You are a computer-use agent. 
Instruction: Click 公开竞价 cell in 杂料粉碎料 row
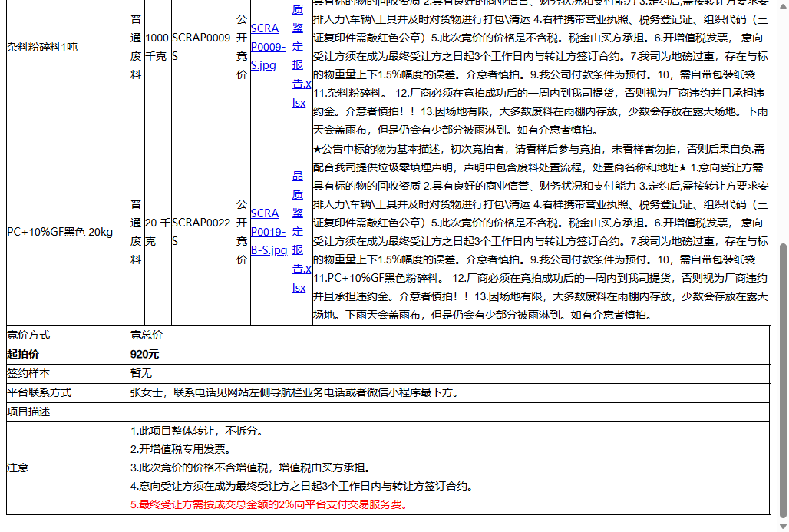tap(242, 47)
